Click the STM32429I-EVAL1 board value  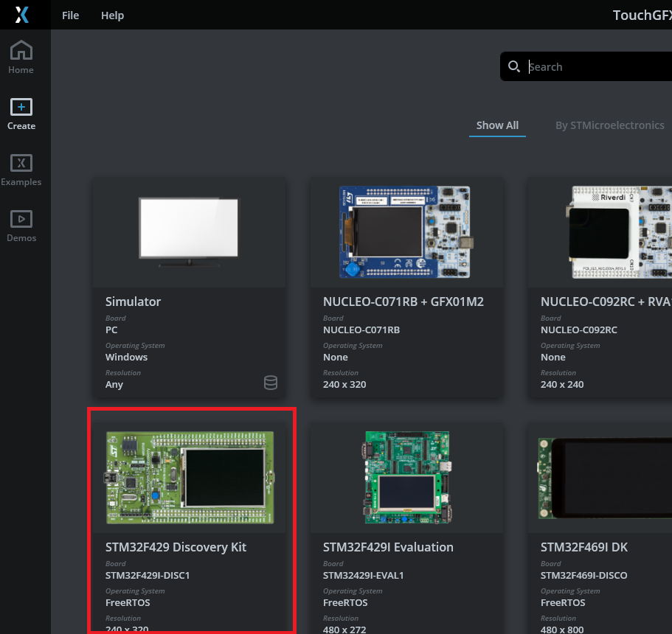(364, 575)
